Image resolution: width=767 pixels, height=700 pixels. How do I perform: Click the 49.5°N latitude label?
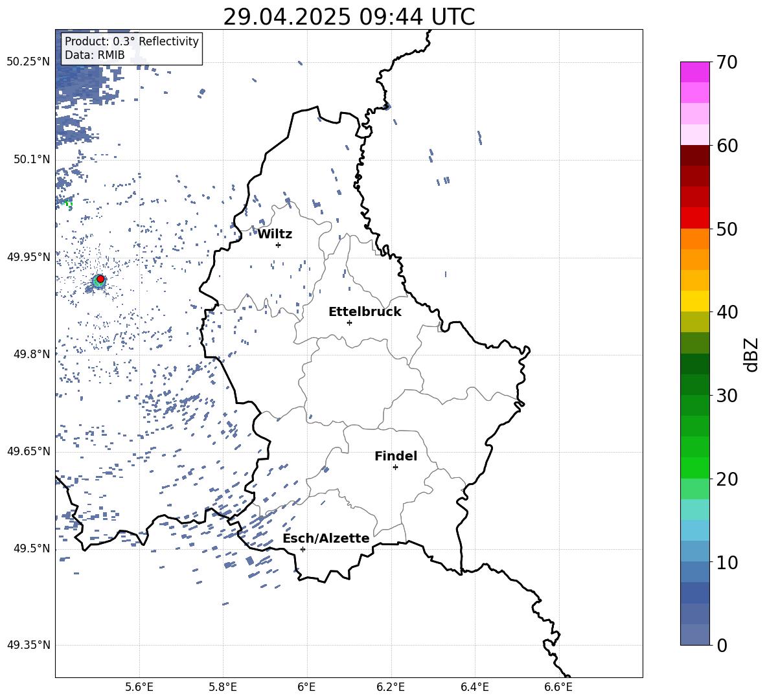pos(32,548)
